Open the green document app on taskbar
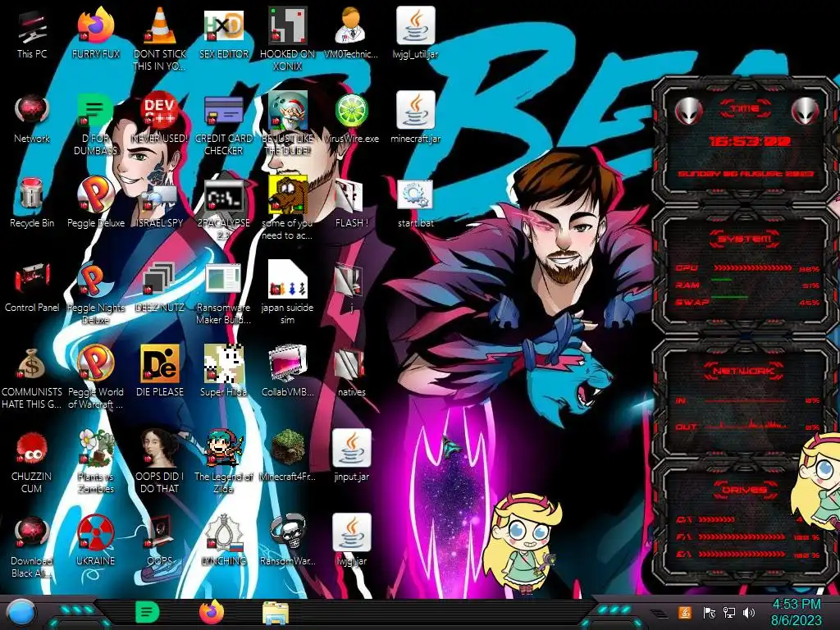 pyautogui.click(x=148, y=612)
